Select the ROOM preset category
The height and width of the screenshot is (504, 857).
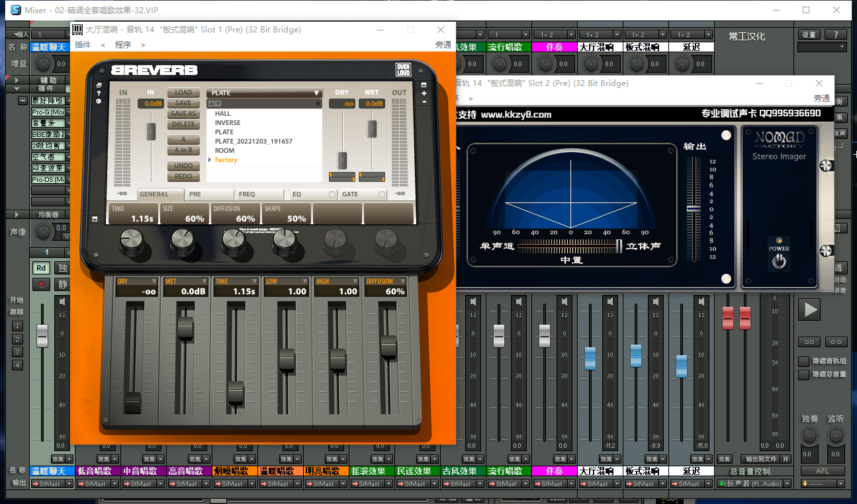(225, 151)
